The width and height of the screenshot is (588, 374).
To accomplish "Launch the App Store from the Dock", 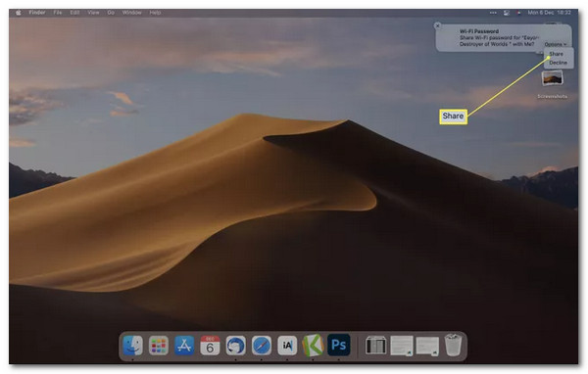I will point(184,346).
